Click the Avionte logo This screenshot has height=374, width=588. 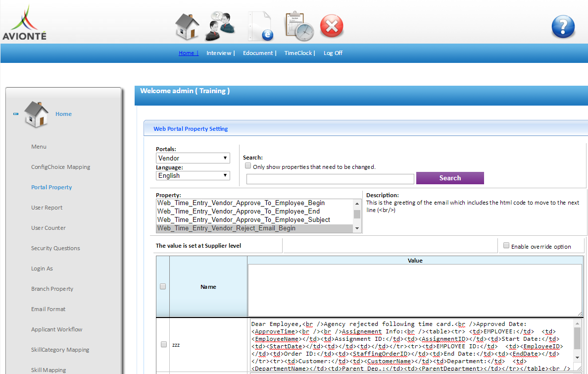(x=24, y=22)
